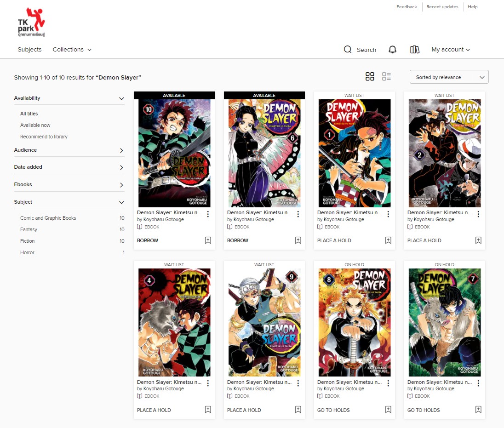Open options menu for volume 7
The width and height of the screenshot is (504, 428).
coord(478,383)
